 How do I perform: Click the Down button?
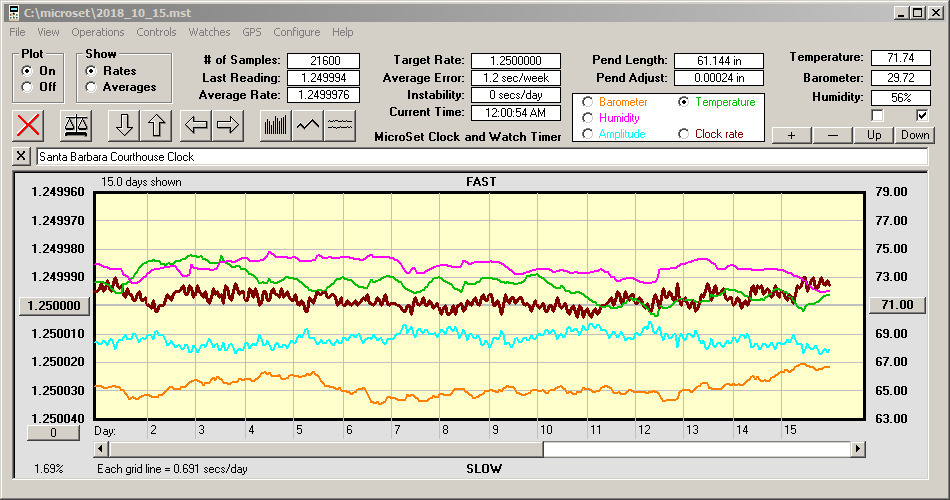coord(915,135)
